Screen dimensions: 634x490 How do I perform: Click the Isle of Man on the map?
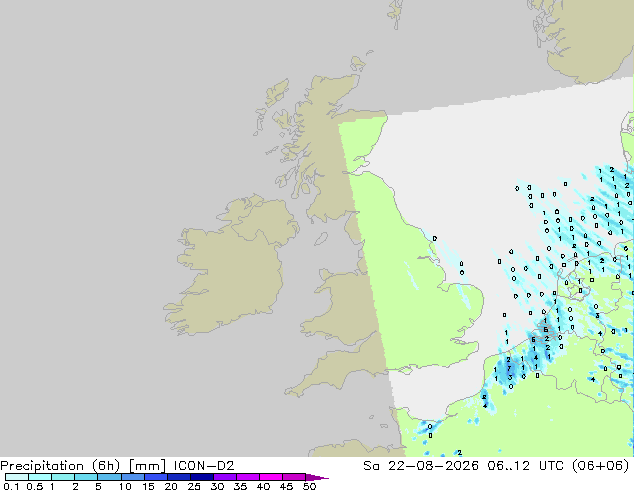pyautogui.click(x=321, y=239)
